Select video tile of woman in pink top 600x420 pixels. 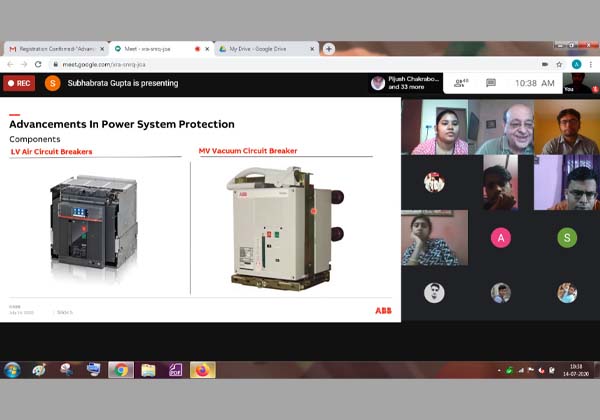pos(434,127)
